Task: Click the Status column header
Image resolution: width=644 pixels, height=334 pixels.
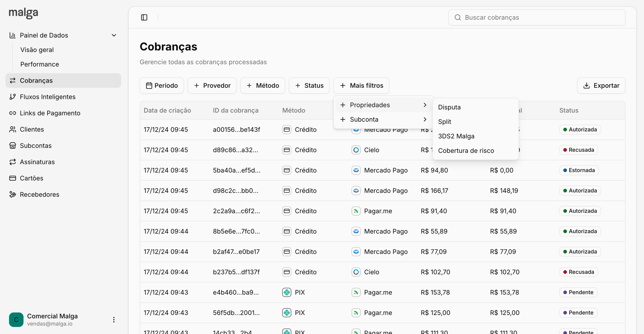Action: click(569, 110)
